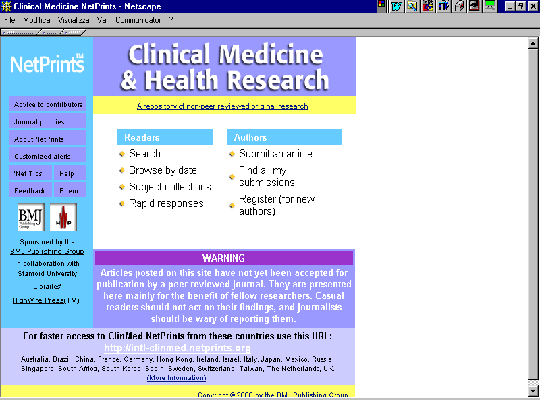The image size is (540, 400).
Task: Click the scrollbar down arrow
Action: 532,391
